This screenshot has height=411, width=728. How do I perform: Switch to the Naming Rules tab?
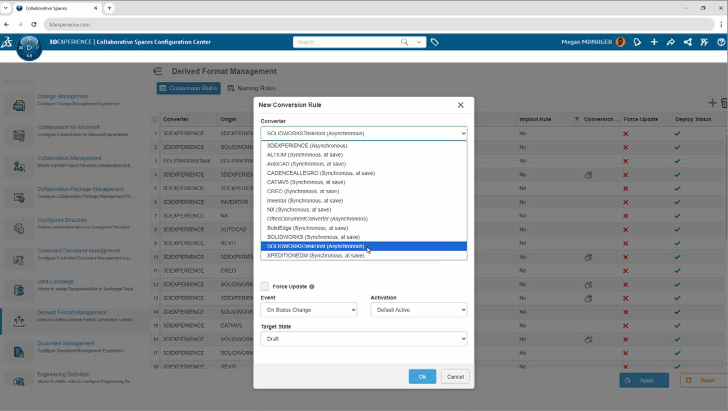[252, 88]
